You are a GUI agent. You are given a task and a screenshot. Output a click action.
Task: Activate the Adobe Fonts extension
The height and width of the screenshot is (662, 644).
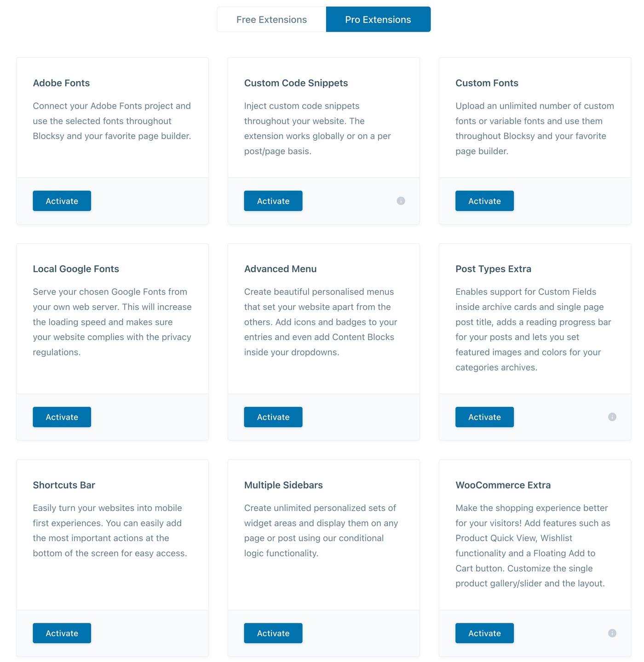pyautogui.click(x=62, y=201)
